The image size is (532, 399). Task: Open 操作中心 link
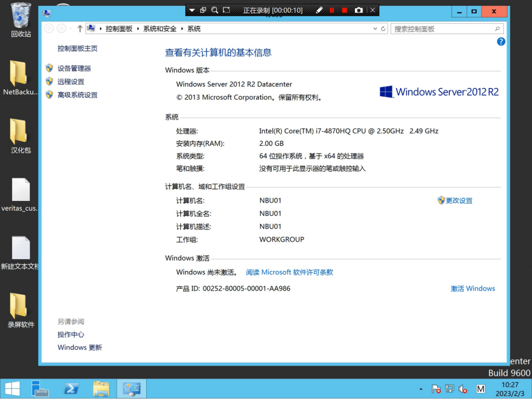(71, 335)
